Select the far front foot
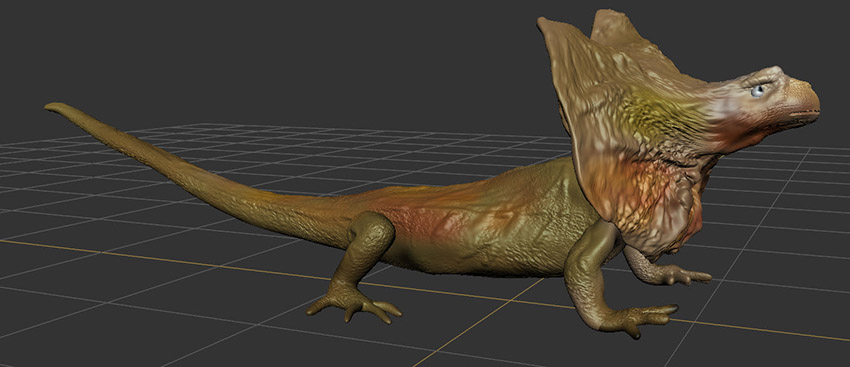The height and width of the screenshot is (367, 850). point(683,275)
